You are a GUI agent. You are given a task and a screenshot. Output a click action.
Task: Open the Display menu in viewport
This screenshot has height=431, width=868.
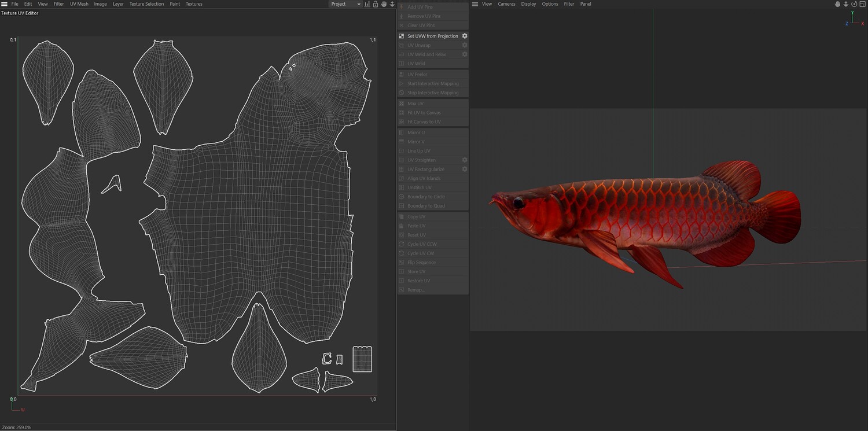(x=528, y=4)
